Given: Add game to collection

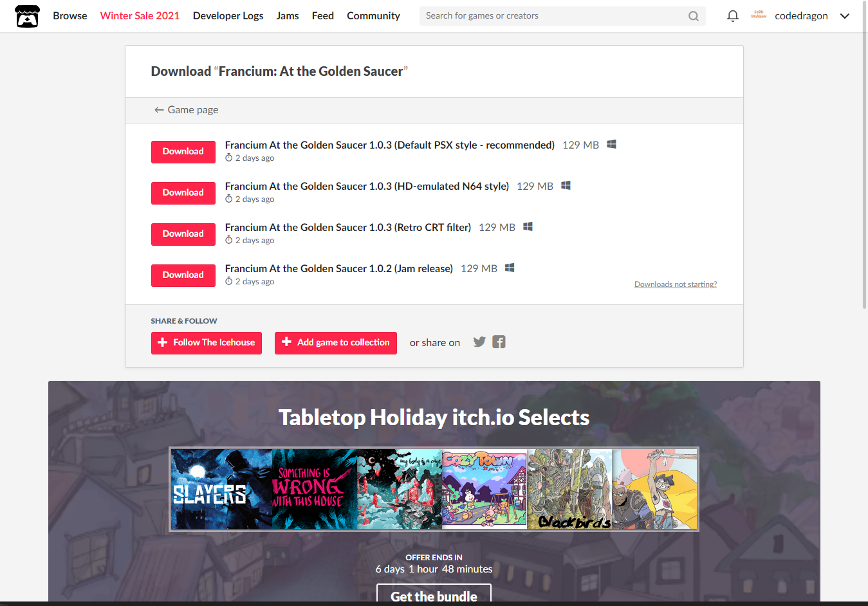Looking at the screenshot, I should tap(336, 343).
